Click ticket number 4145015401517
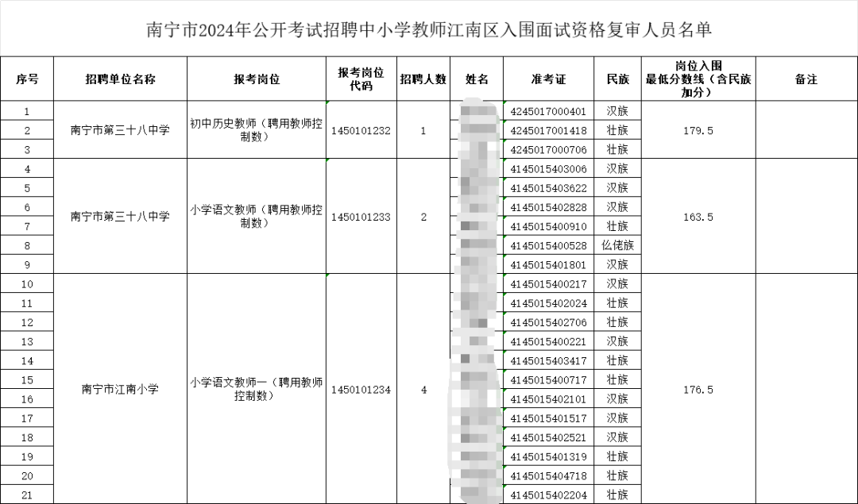858x504 pixels. [x=549, y=418]
